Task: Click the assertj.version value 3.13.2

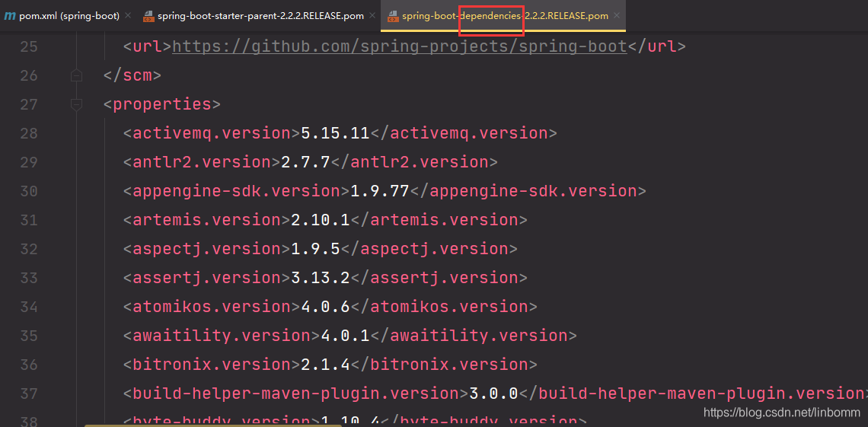Action: pos(320,277)
